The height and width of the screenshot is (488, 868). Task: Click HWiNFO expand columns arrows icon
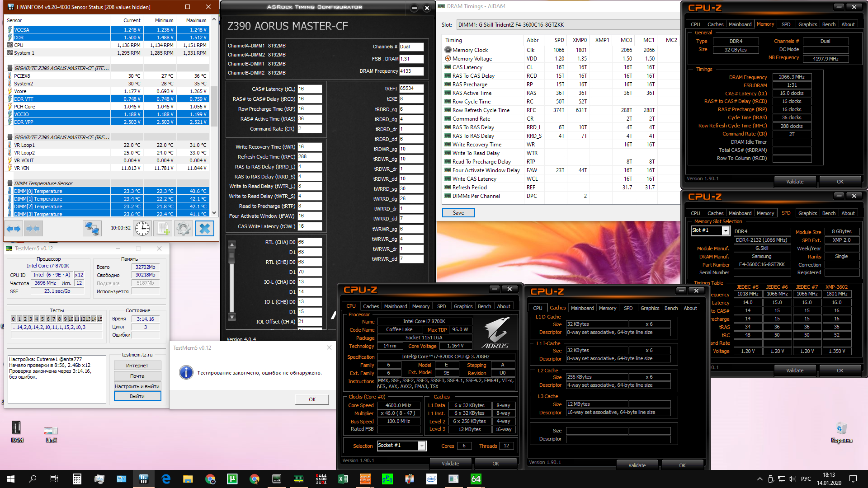click(x=14, y=229)
